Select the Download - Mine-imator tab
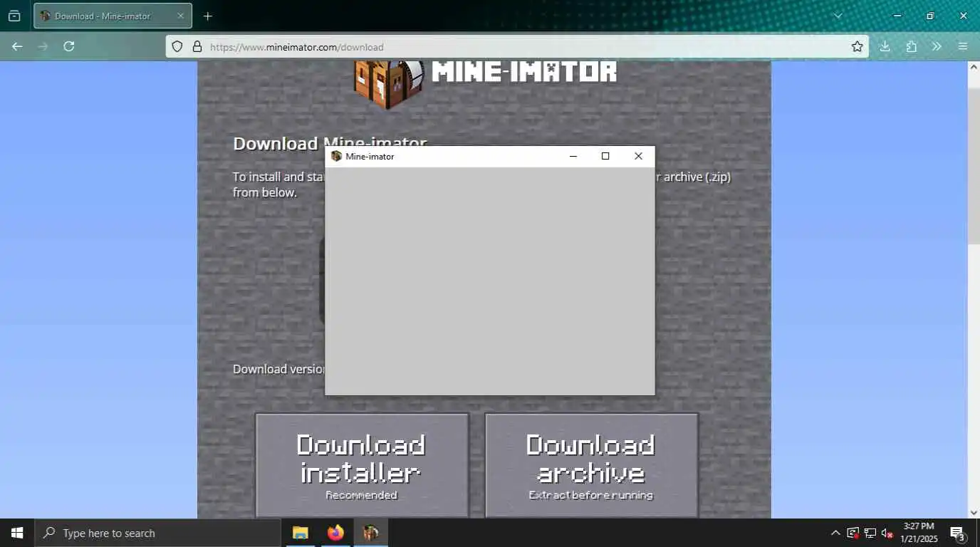The width and height of the screenshot is (980, 547). [x=113, y=16]
